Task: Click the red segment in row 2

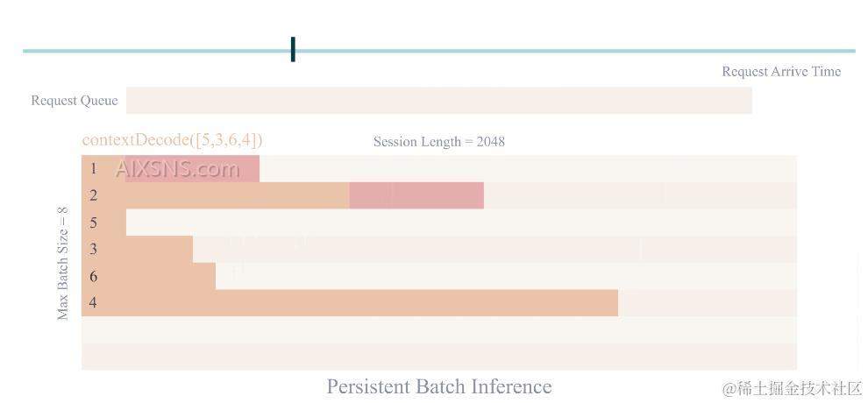Action: click(x=416, y=195)
